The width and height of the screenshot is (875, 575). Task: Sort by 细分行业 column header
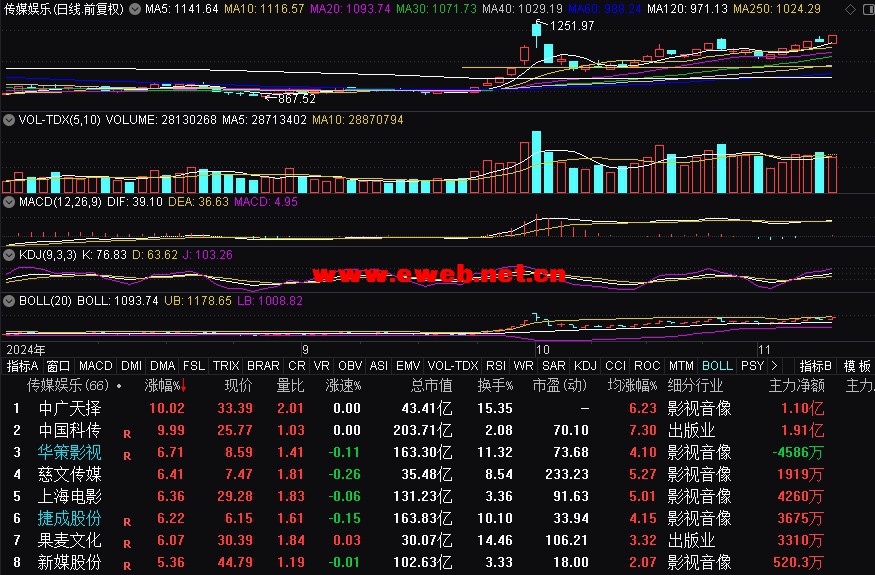695,385
